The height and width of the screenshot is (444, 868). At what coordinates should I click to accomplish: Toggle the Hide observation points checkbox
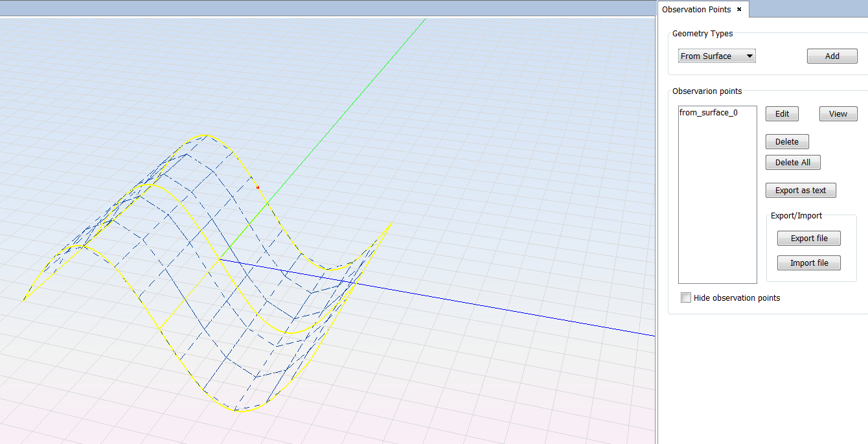point(686,298)
